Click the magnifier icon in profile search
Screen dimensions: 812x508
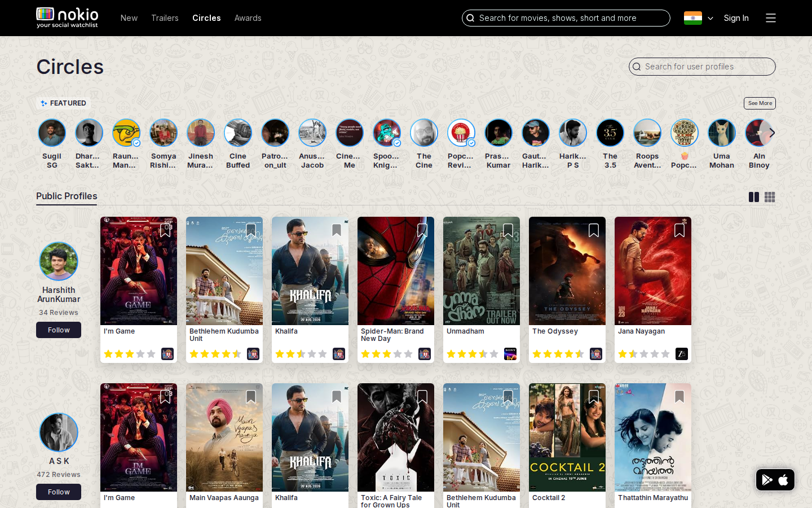[x=637, y=67]
